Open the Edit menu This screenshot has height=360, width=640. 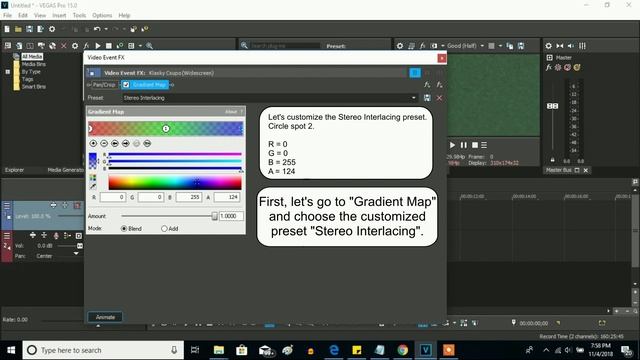[23, 15]
